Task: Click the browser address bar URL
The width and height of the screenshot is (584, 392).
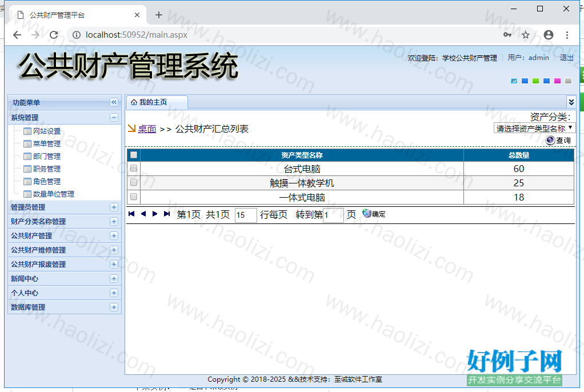Action: (137, 35)
